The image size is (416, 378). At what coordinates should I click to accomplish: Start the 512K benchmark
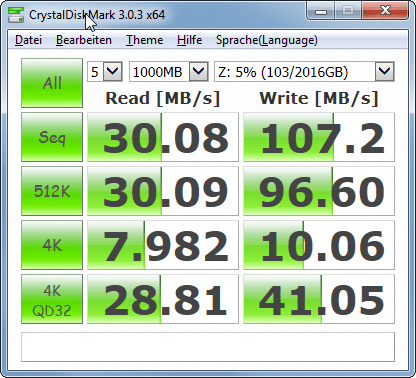coord(52,191)
